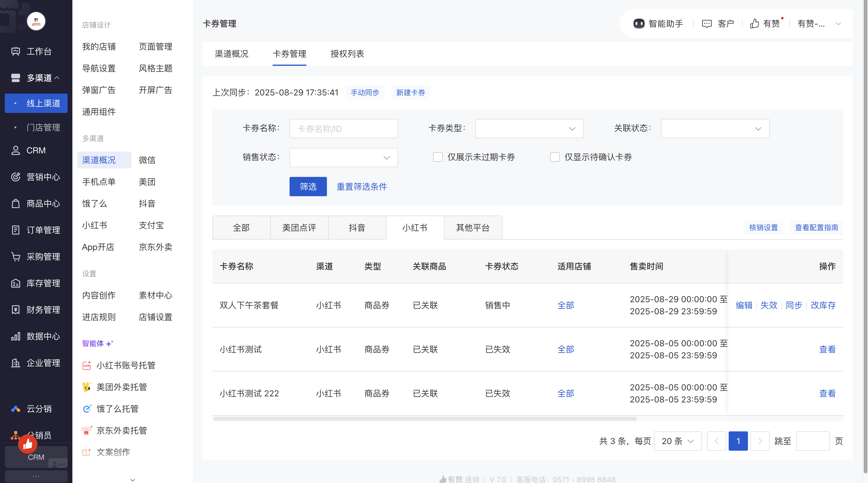The image size is (868, 483).
Task: Open 数据中心 bar chart icon
Action: (15, 336)
